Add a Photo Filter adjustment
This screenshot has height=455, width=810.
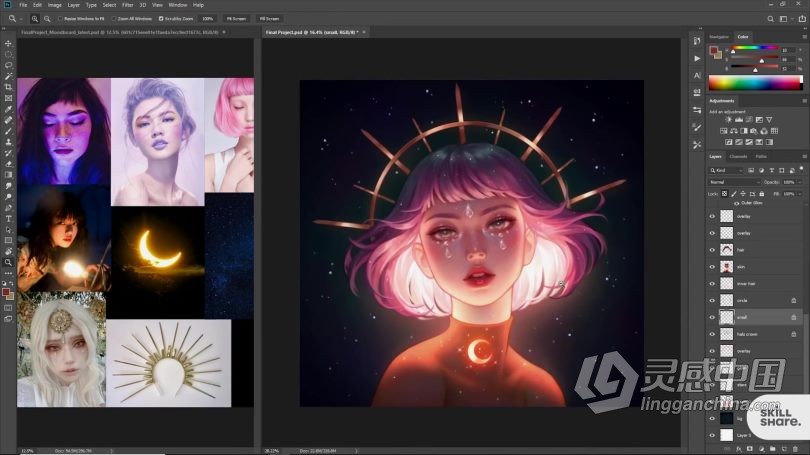[x=754, y=131]
